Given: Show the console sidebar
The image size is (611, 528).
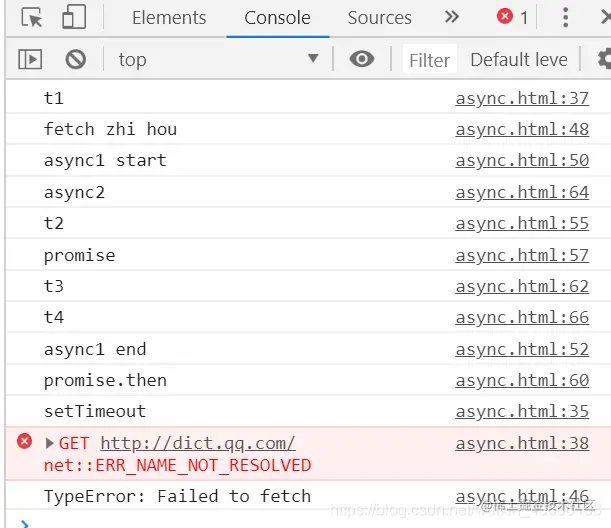Looking at the screenshot, I should click(x=30, y=60).
